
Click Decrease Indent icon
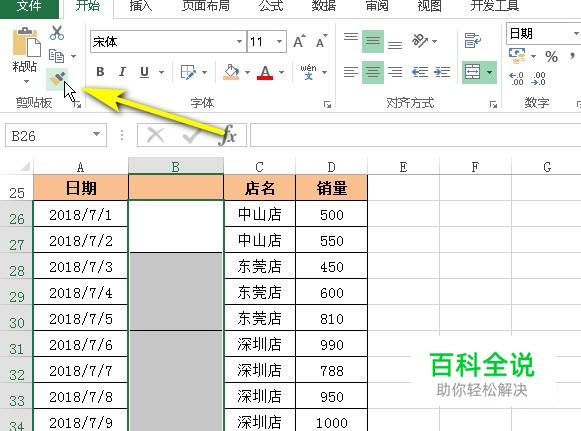tap(420, 72)
